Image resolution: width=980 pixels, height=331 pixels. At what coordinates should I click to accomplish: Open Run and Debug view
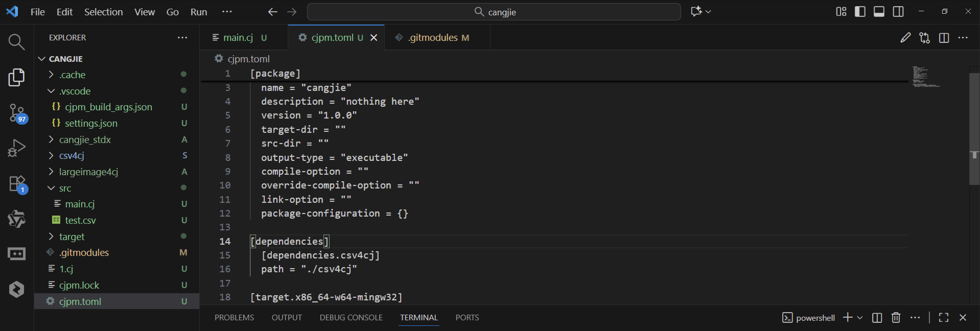[x=16, y=148]
